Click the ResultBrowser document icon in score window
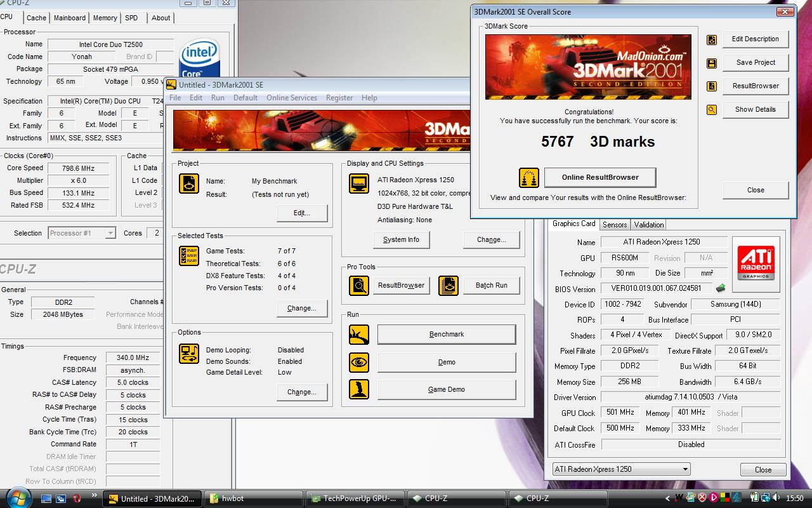812x508 pixels. (712, 86)
